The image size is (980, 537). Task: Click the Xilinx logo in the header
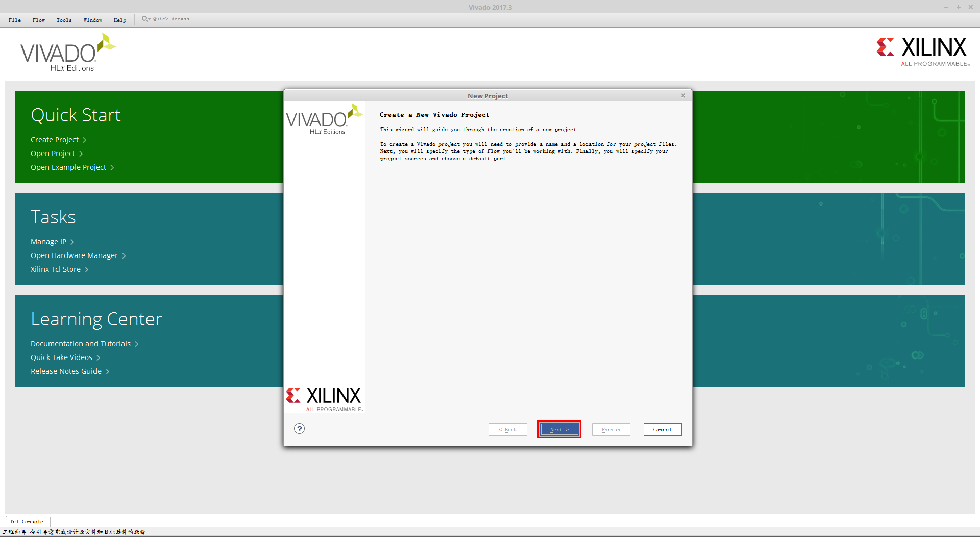[x=923, y=52]
